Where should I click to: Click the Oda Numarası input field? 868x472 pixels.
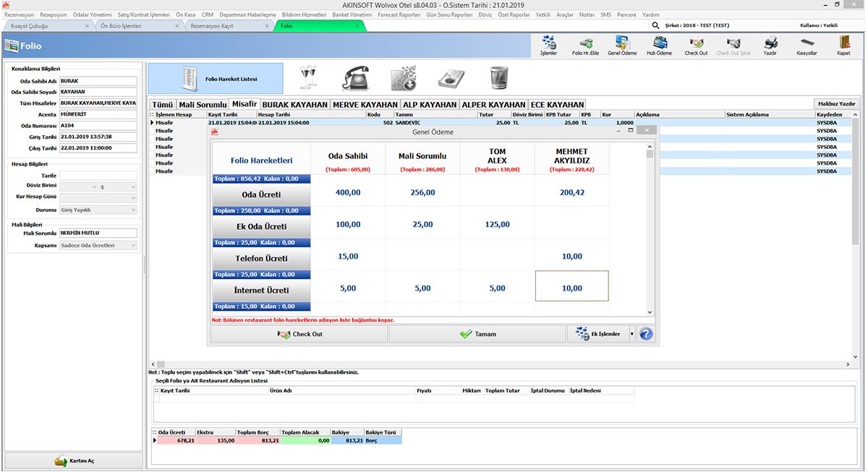point(98,126)
